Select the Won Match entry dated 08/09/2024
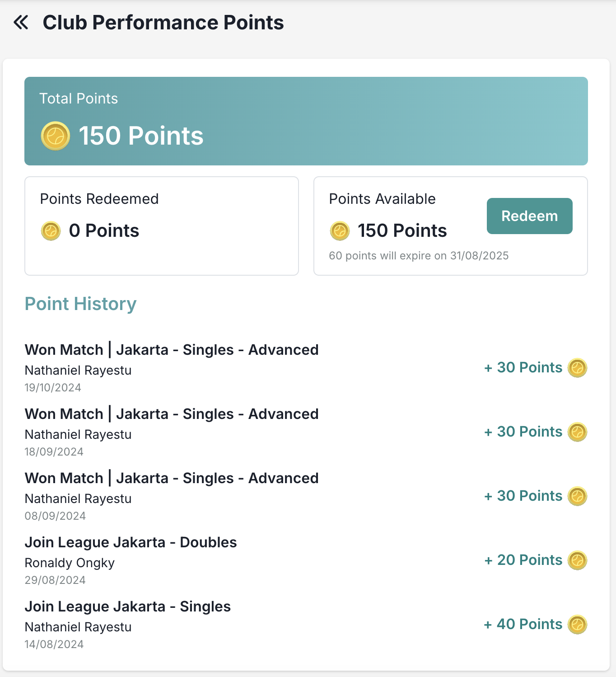 (x=172, y=479)
